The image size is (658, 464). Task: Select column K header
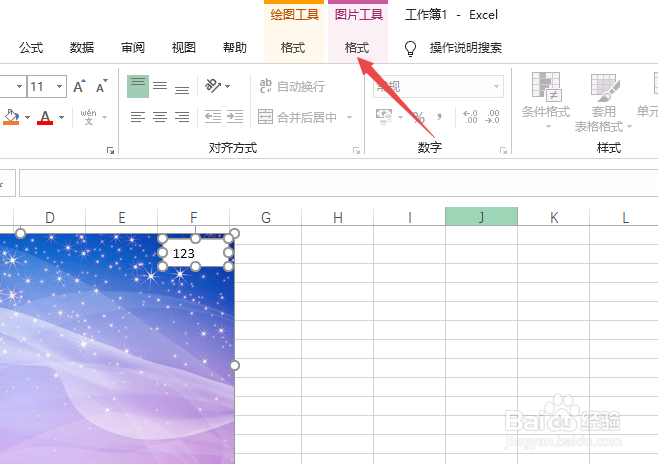pyautogui.click(x=554, y=217)
